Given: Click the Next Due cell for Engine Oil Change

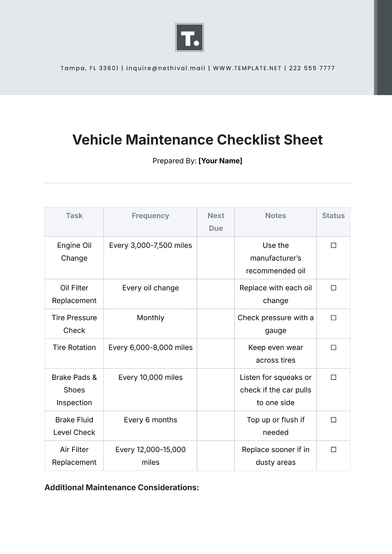Looking at the screenshot, I should tap(216, 258).
